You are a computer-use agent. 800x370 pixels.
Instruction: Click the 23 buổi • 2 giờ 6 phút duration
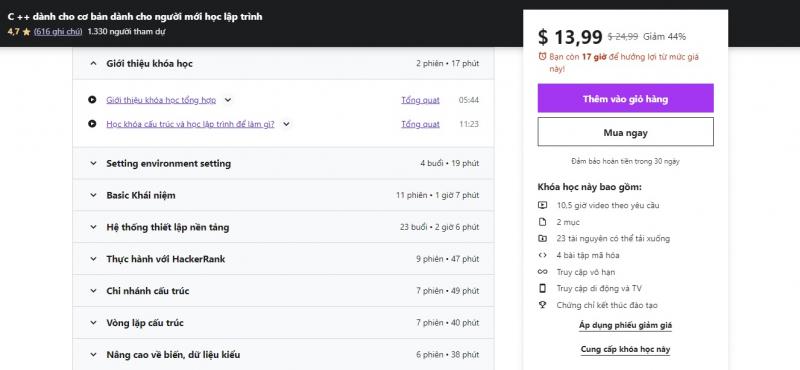click(439, 227)
